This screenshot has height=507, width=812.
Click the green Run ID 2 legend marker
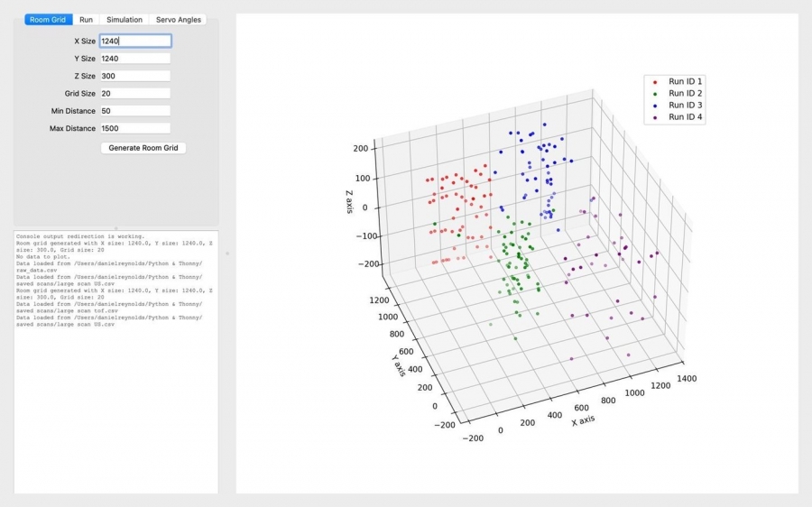(655, 94)
